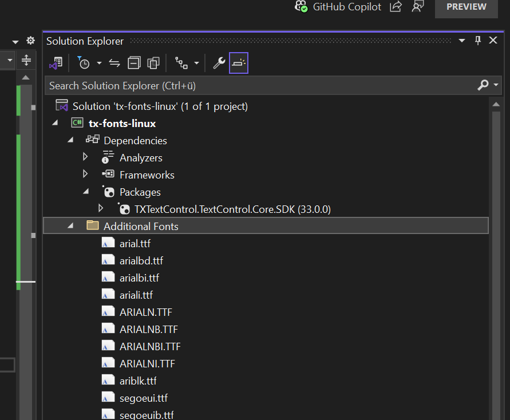Select segoeui.ttf file
Viewport: 510px width, 420px height.
point(144,398)
